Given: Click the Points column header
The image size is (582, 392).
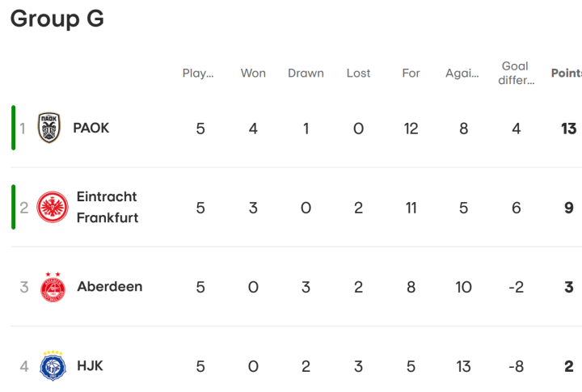Looking at the screenshot, I should [567, 74].
